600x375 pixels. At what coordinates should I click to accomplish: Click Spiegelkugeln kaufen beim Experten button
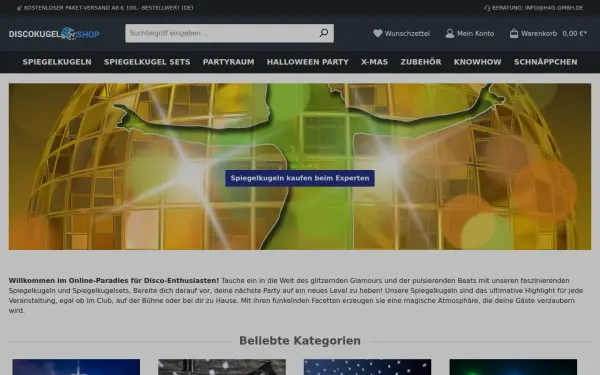click(300, 178)
